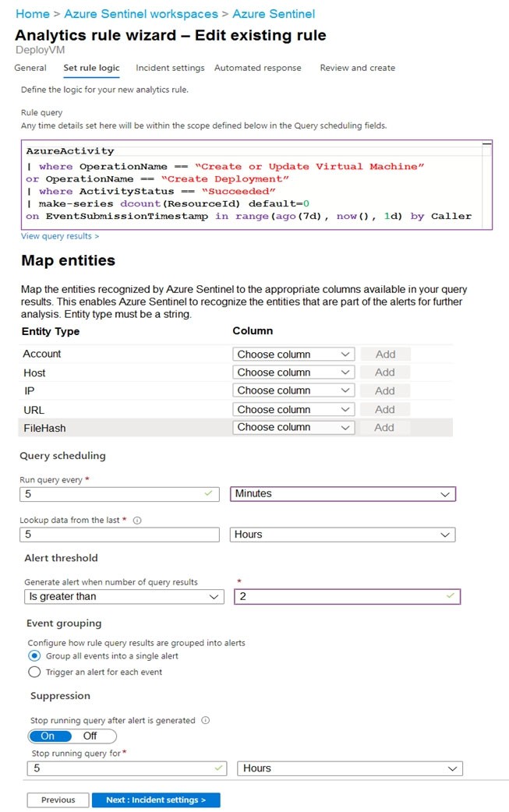
Task: Click the alert threshold value input field
Action: coord(347,597)
